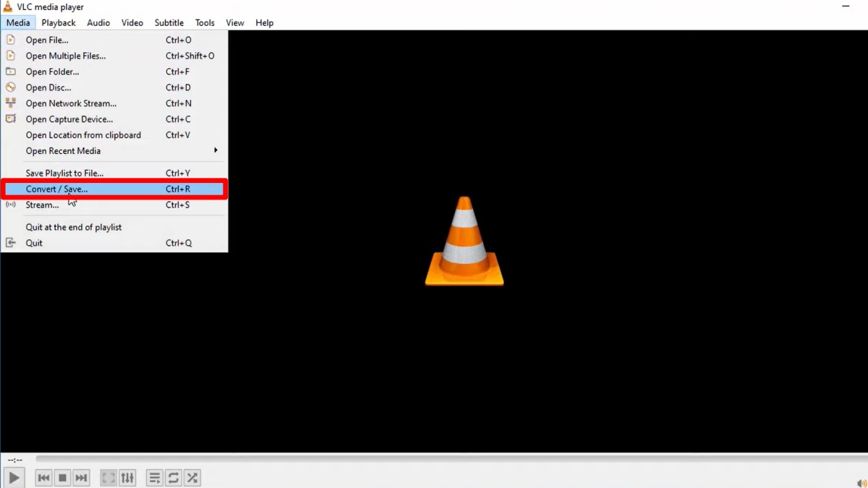Click the Open Disc menu icon

click(x=11, y=87)
